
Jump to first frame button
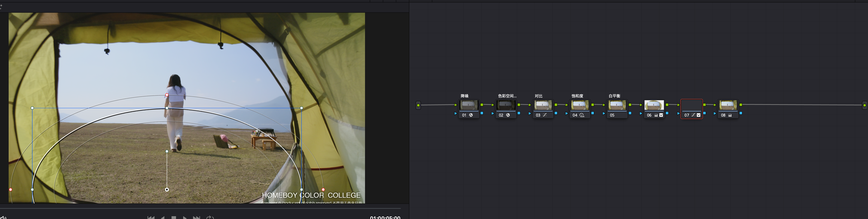tap(151, 217)
